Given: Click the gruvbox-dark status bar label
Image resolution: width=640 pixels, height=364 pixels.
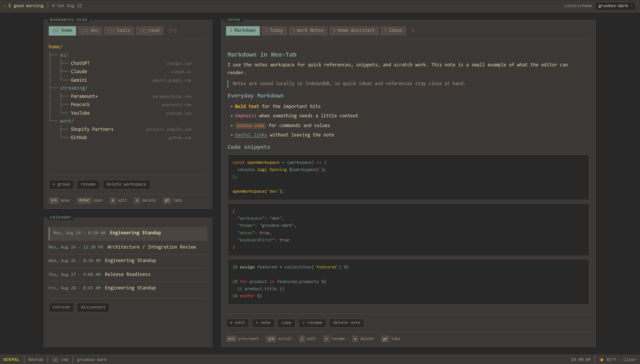Looking at the screenshot, I should (92, 360).
